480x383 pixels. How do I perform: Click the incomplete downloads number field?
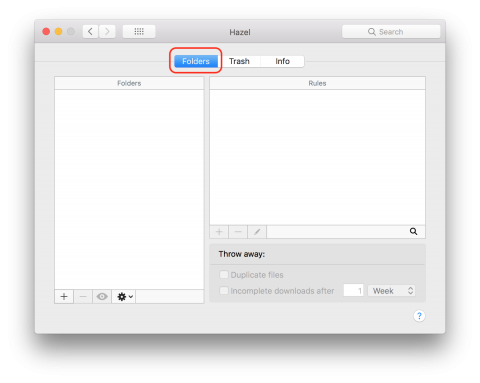coord(353,291)
